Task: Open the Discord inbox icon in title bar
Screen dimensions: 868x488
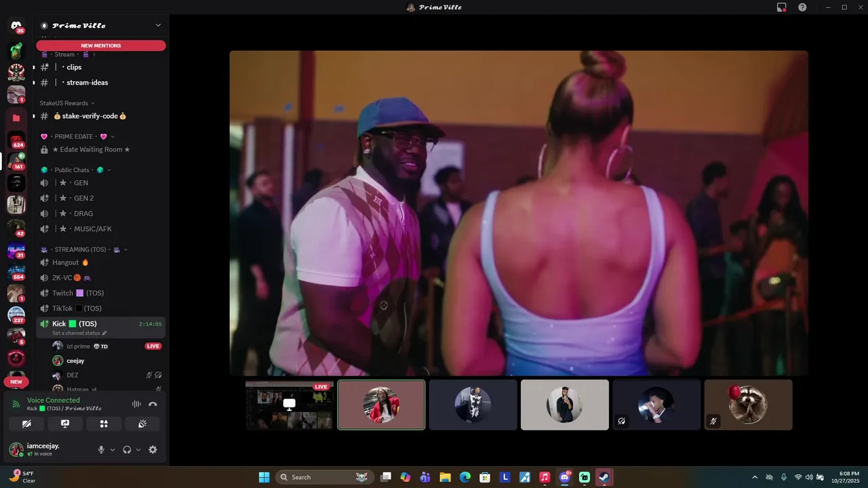Action: coord(782,7)
